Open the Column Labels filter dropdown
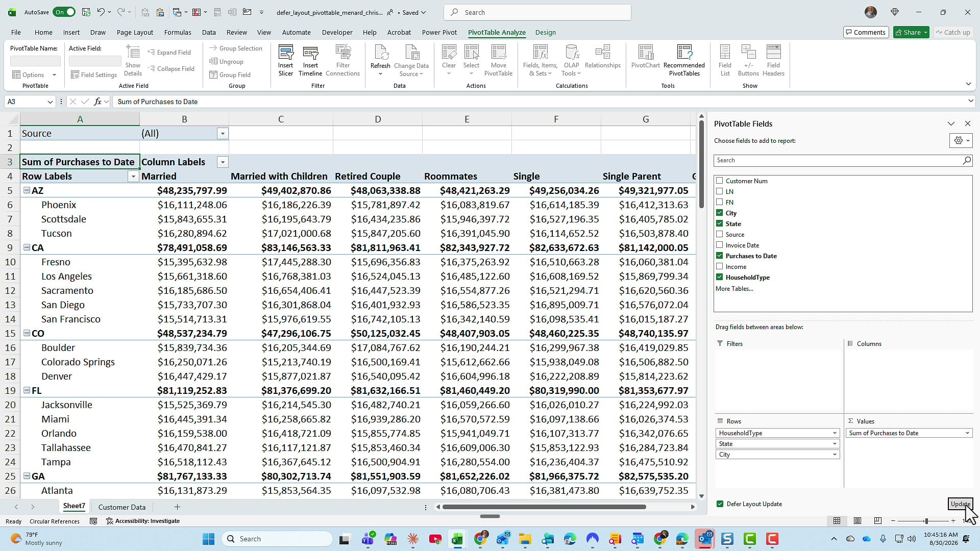The image size is (980, 551). [x=223, y=162]
